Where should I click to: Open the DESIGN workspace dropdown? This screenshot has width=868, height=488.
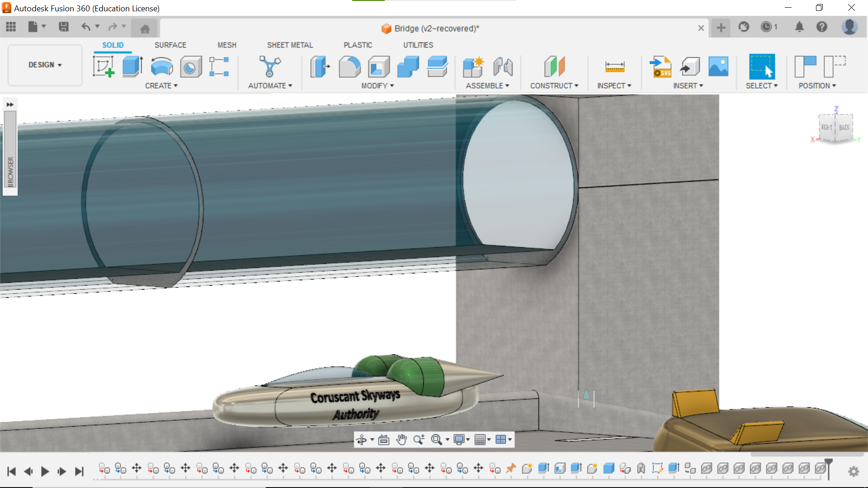pos(45,65)
